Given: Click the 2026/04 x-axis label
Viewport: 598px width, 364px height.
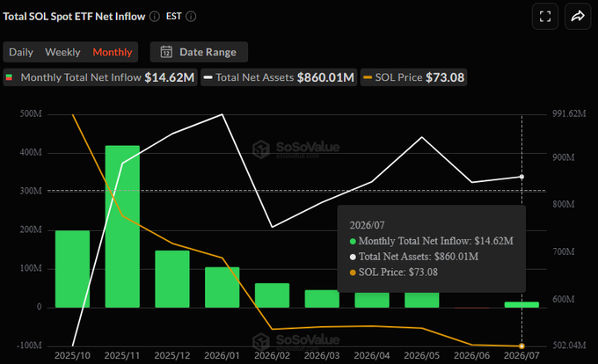Looking at the screenshot, I should point(372,355).
